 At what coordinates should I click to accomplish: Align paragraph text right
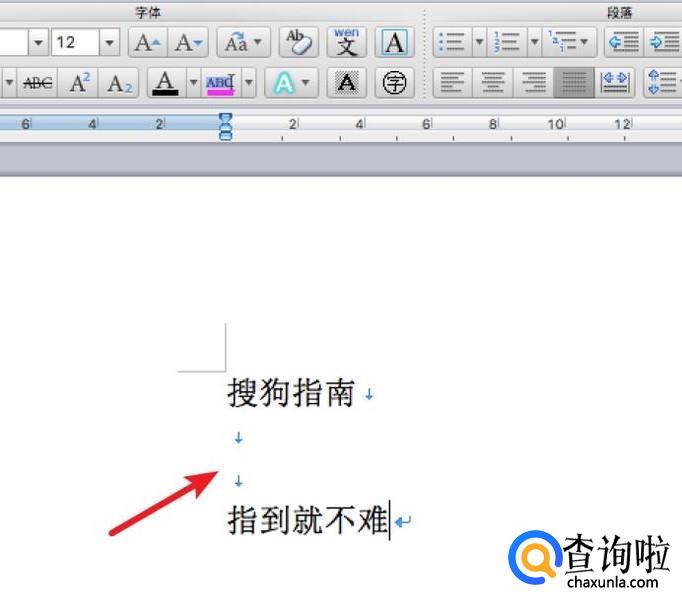click(x=533, y=82)
